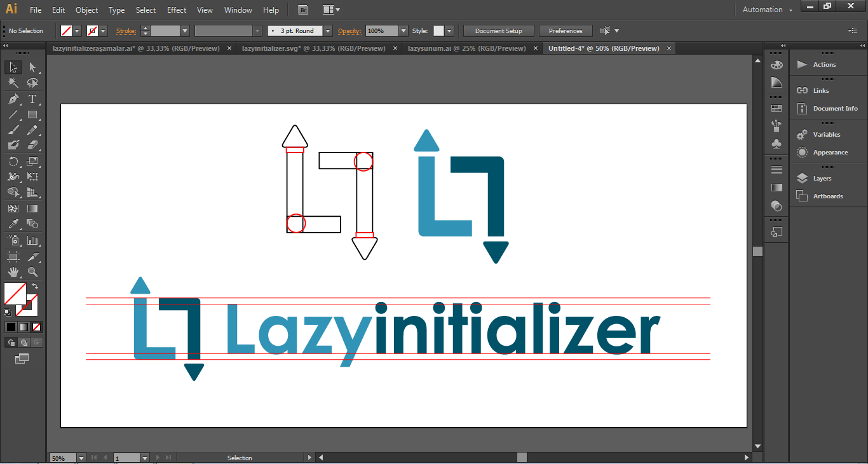Launch Adobe Bridge from menu bar icon
The width and height of the screenshot is (868, 464).
coord(304,10)
